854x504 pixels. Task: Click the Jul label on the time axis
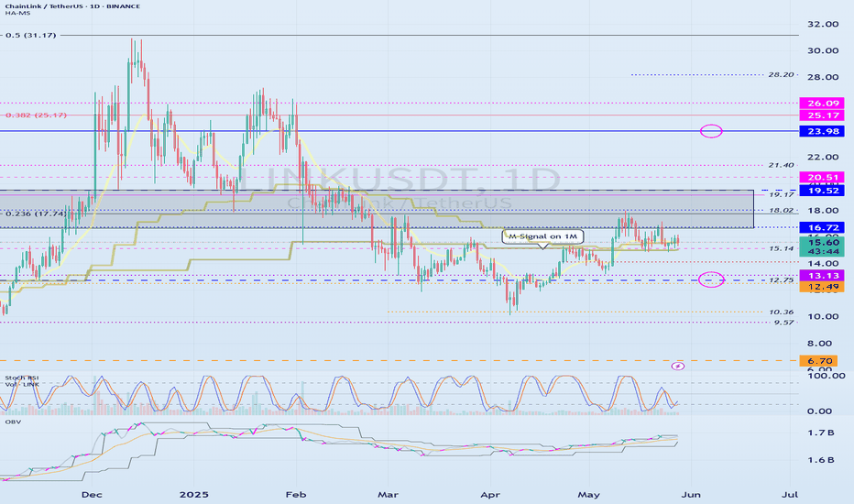coord(790,495)
